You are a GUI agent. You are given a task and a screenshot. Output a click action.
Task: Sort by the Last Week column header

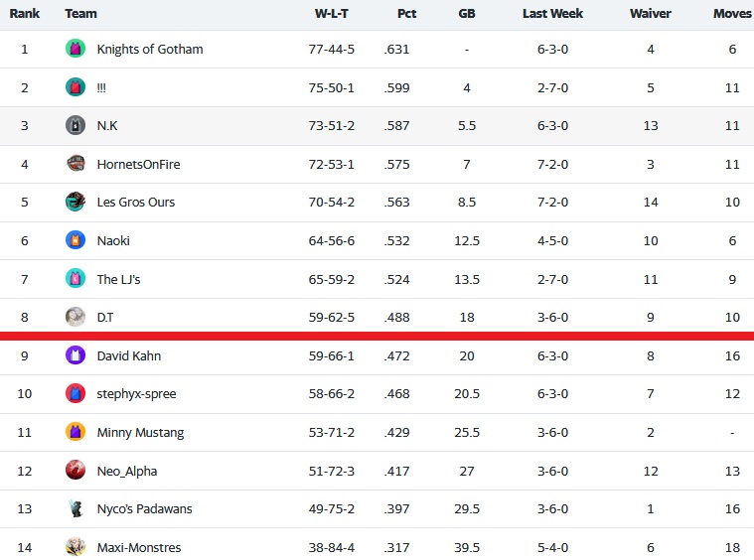(x=552, y=14)
